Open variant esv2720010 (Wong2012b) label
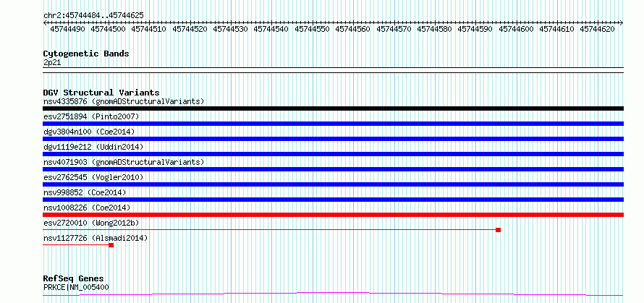Image resolution: width=644 pixels, height=303 pixels. click(91, 223)
